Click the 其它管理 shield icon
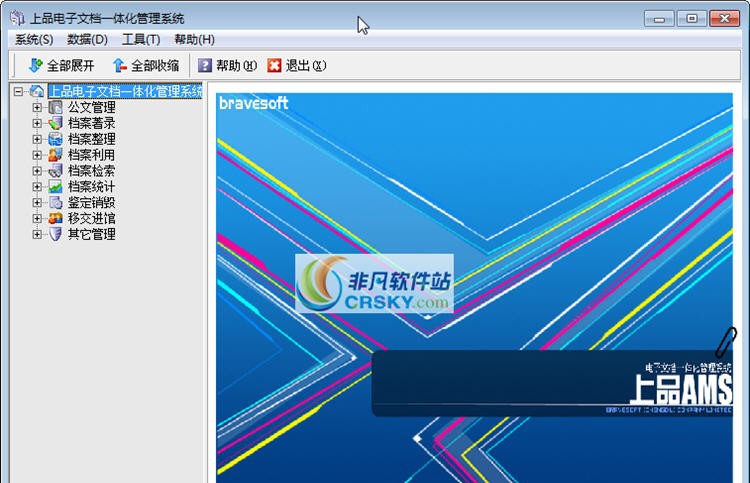750x483 pixels. [55, 234]
